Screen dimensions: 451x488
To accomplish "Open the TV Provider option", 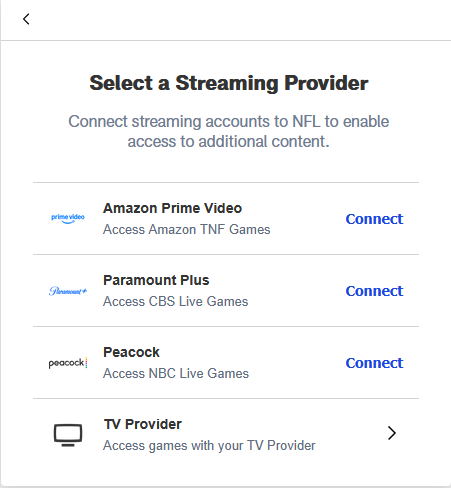I will (226, 434).
